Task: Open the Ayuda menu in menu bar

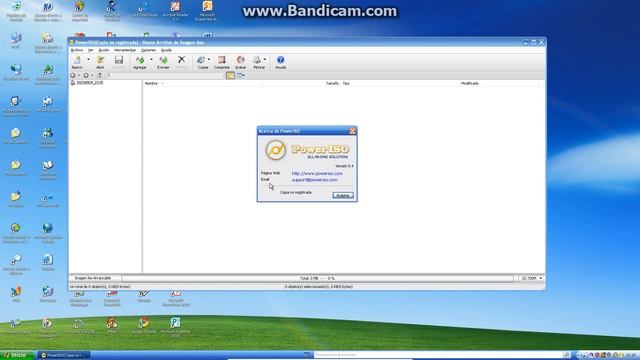Action: pyautogui.click(x=166, y=50)
